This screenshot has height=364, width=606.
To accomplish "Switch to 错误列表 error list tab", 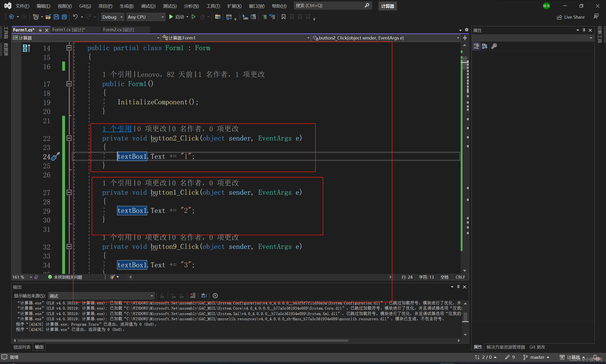I will 22,347.
